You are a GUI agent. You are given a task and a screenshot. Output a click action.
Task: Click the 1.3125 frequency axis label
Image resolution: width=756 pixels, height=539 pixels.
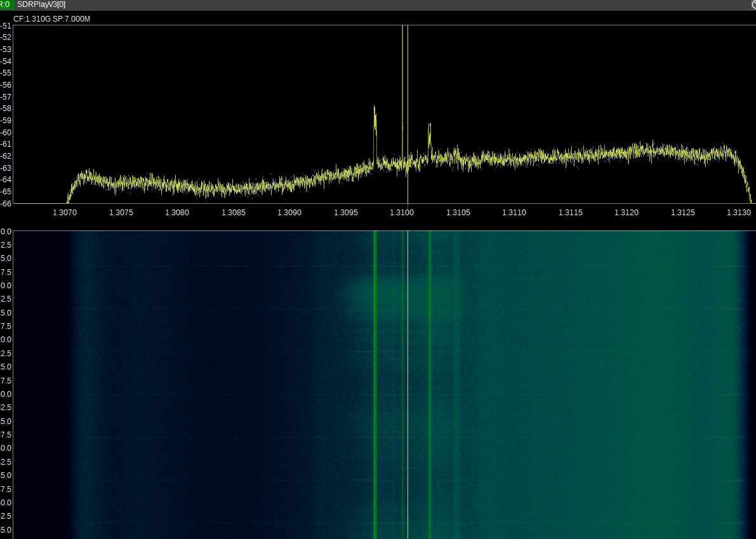coord(683,213)
